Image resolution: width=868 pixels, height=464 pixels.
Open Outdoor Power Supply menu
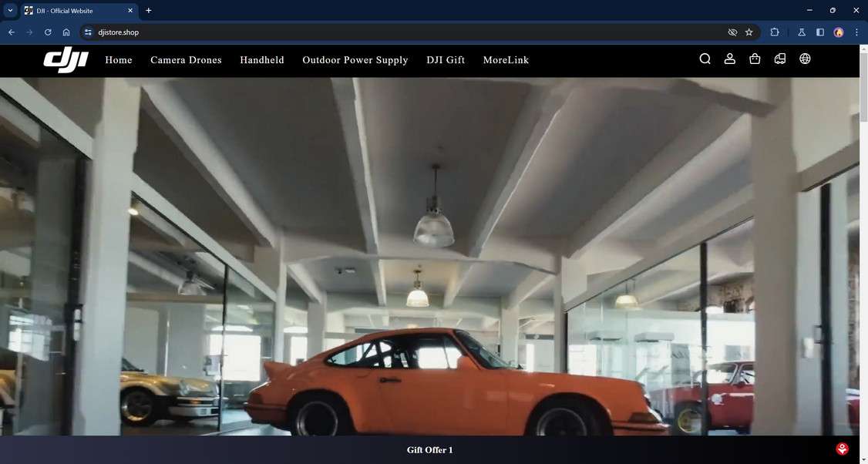355,60
